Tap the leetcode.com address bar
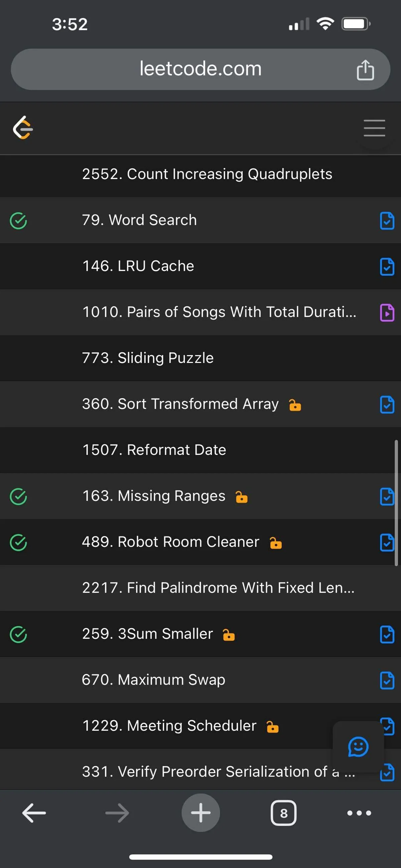Screen dimensions: 401x868 [200, 69]
